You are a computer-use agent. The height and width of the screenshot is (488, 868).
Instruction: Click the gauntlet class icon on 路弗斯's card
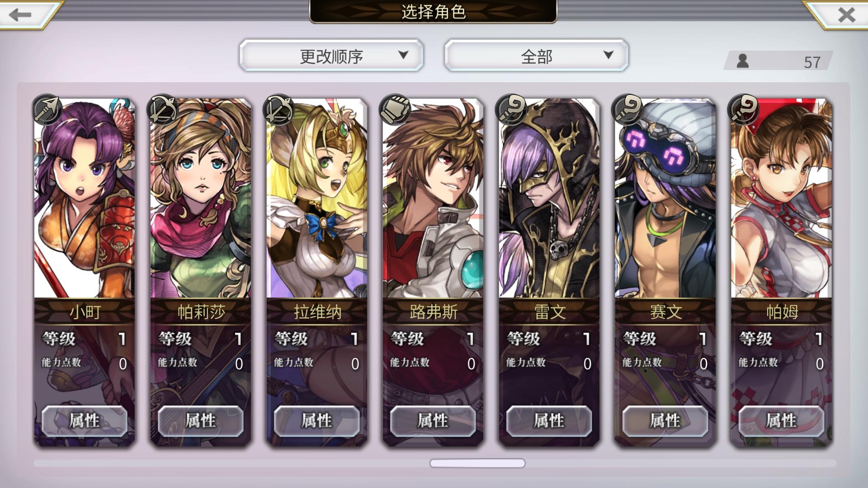(x=396, y=109)
